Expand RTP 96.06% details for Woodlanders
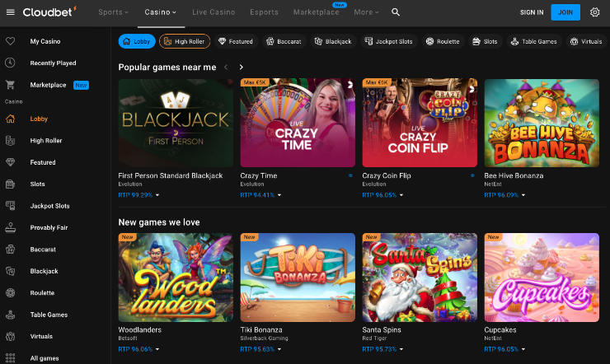The height and width of the screenshot is (364, 610). (x=138, y=349)
